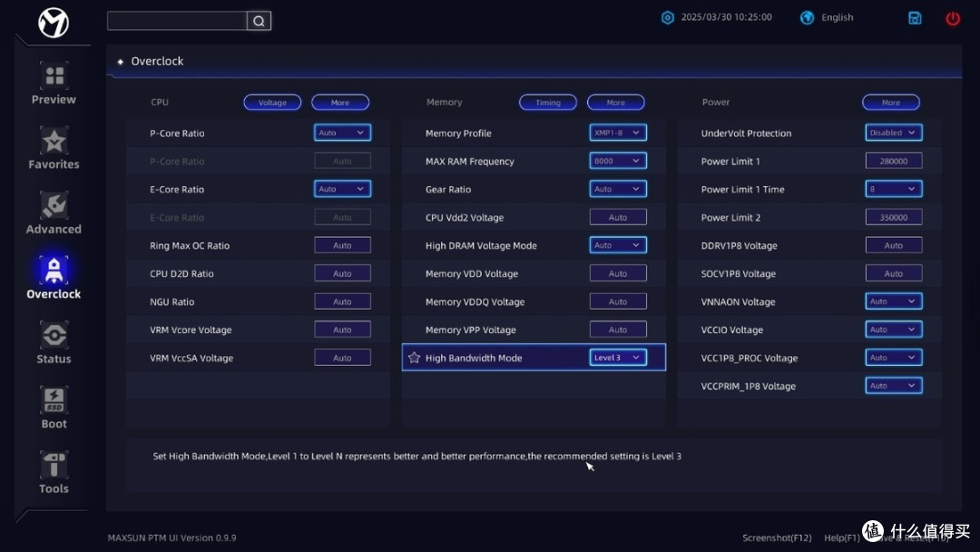Click the MAXSUN logo icon
Image resolution: width=980 pixels, height=552 pixels.
(54, 23)
